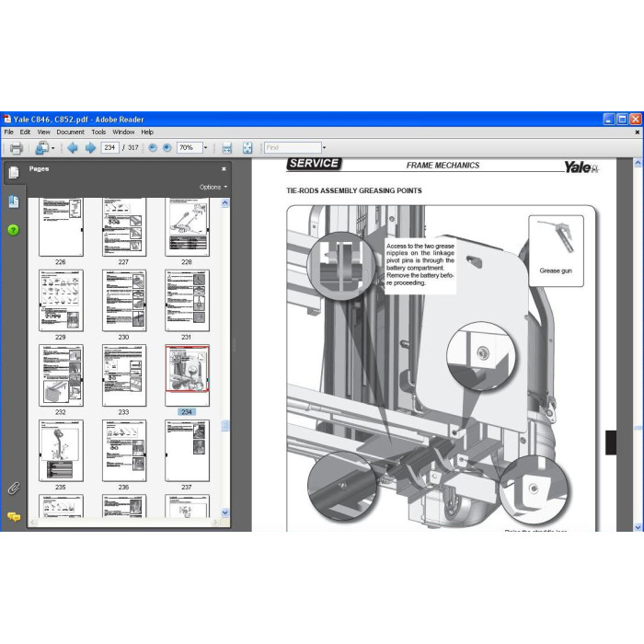Select page 230 thumbnail
Viewport: 644px width, 644px height.
click(124, 300)
